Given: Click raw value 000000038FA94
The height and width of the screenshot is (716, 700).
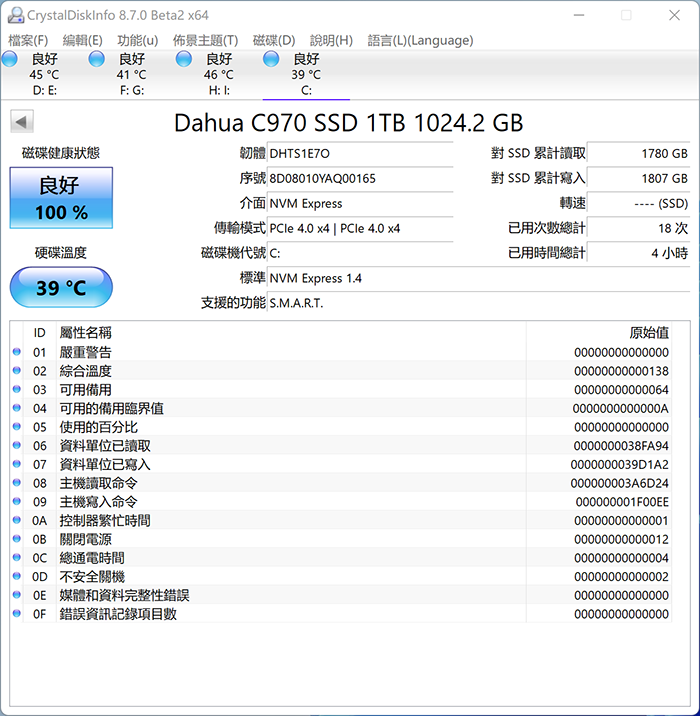Looking at the screenshot, I should 621,446.
